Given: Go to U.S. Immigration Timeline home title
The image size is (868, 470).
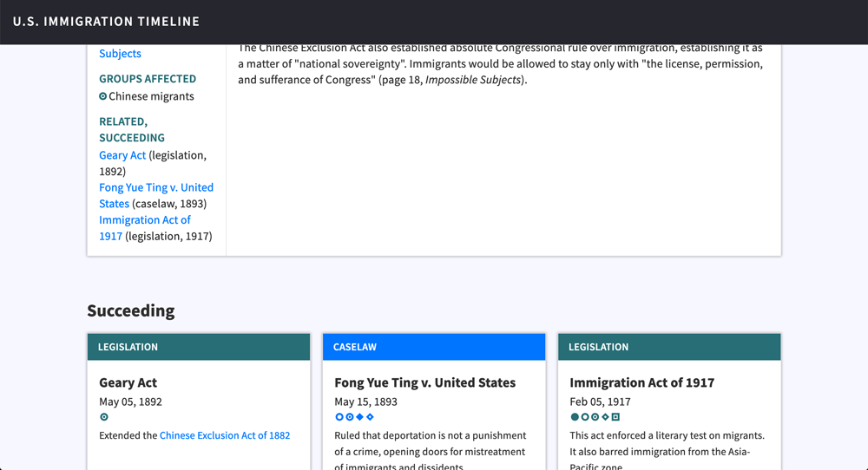Looking at the screenshot, I should pos(106,22).
